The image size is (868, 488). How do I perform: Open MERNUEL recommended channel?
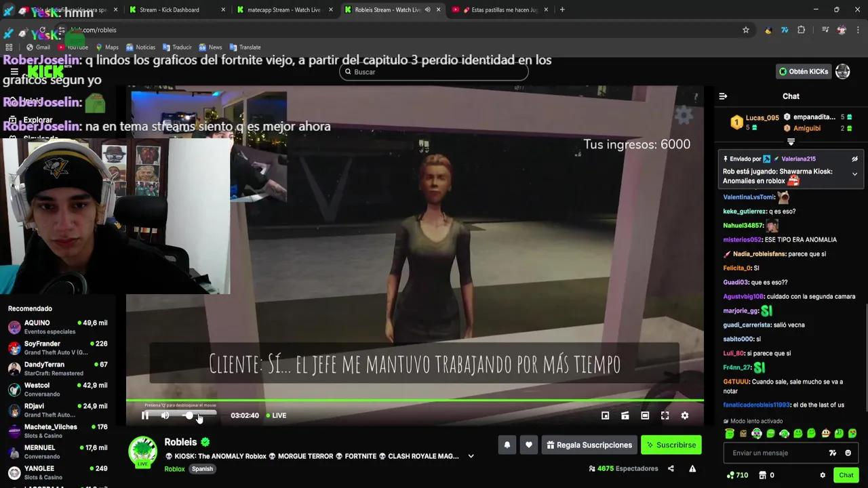click(58, 451)
